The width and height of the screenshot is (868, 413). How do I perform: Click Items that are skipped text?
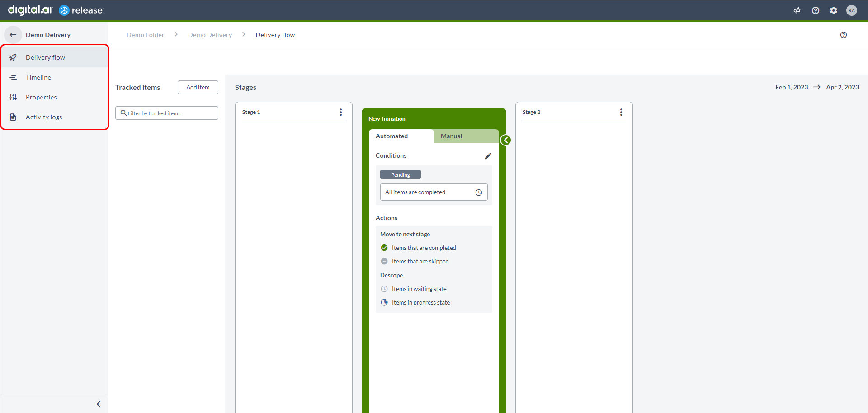point(420,261)
